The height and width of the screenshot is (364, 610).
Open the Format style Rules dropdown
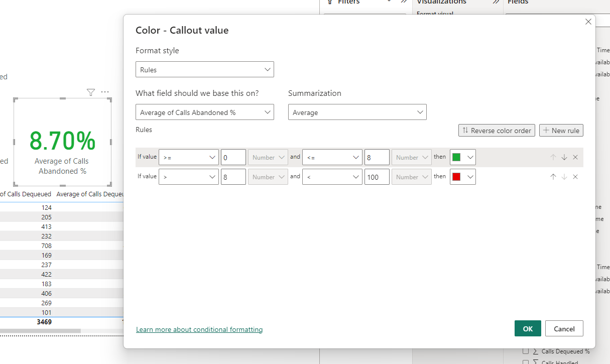pyautogui.click(x=205, y=70)
